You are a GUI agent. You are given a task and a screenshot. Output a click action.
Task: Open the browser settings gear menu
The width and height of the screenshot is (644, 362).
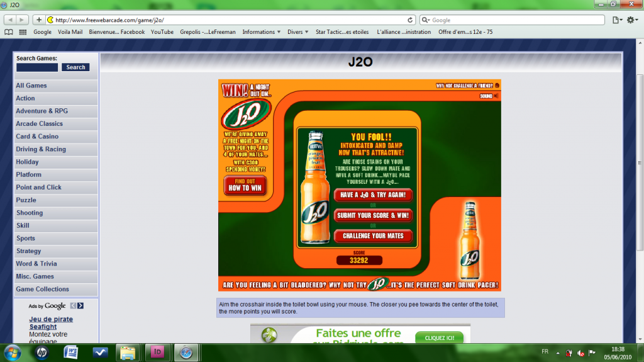click(x=632, y=20)
